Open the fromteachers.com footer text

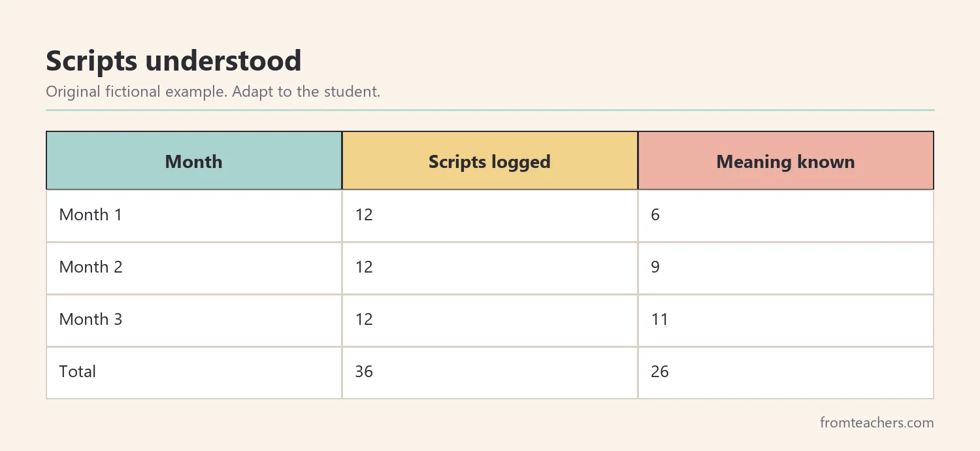pyautogui.click(x=877, y=423)
